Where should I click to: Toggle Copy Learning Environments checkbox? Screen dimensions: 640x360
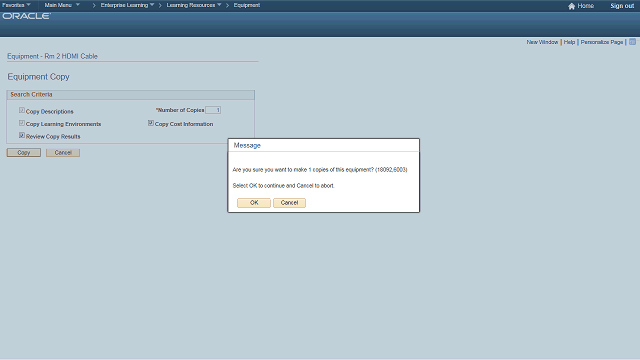pos(22,123)
